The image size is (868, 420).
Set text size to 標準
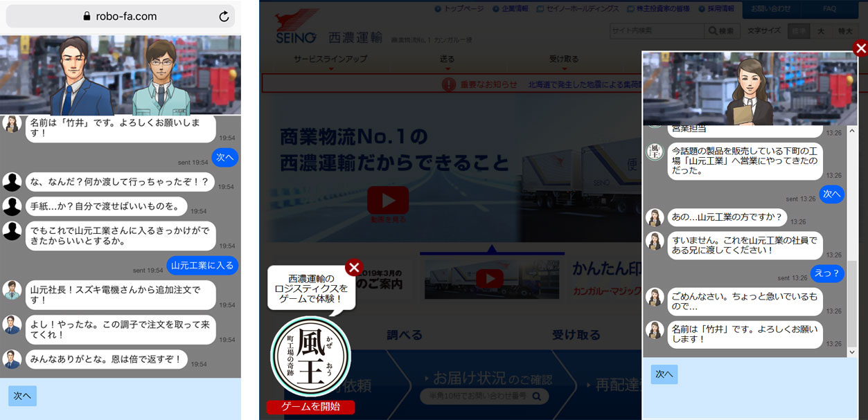point(799,31)
